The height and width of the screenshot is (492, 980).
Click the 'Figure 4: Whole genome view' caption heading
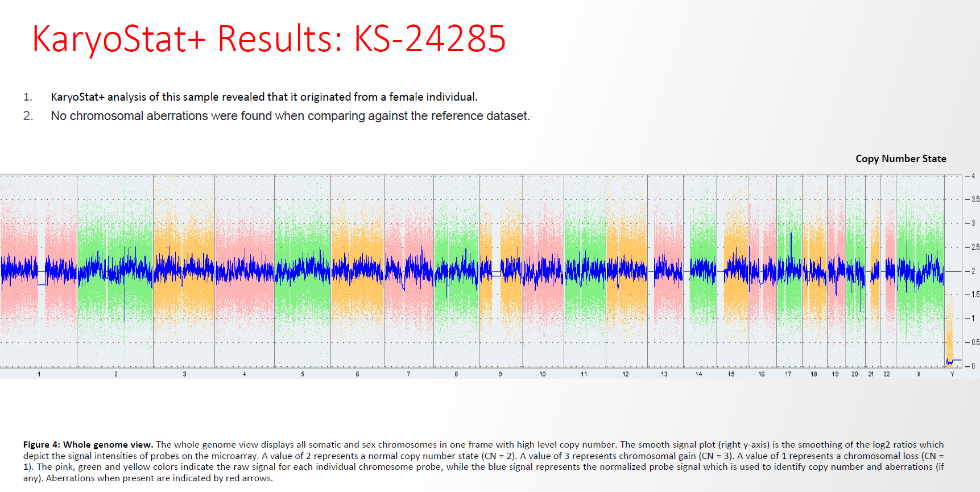click(88, 445)
